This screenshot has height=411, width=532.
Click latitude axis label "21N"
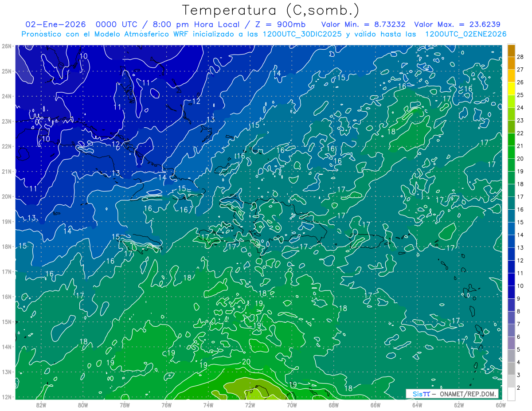pyautogui.click(x=6, y=171)
